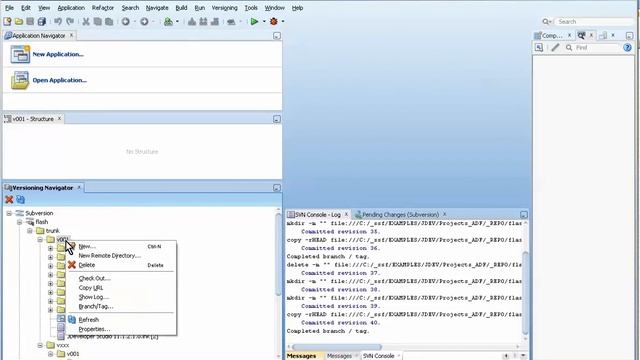
Task: Click the New file toolbar icon
Action: coord(7,22)
